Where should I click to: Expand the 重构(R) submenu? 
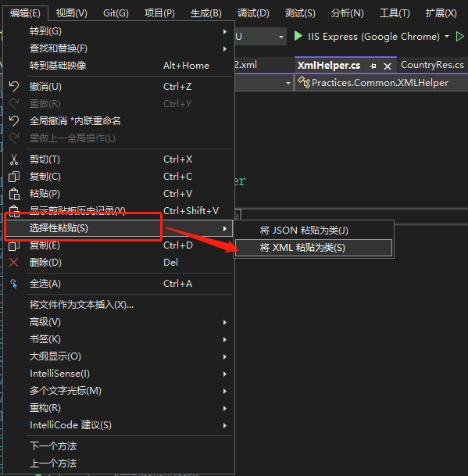(x=119, y=408)
